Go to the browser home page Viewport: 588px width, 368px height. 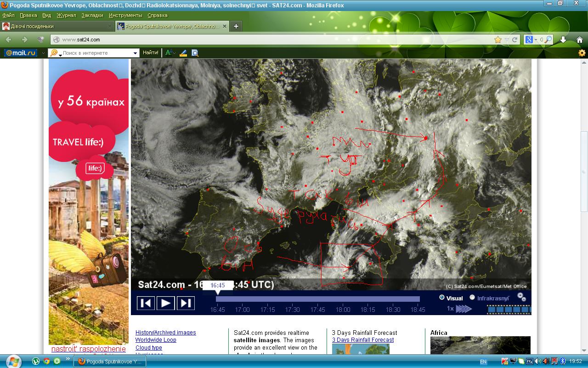point(579,40)
